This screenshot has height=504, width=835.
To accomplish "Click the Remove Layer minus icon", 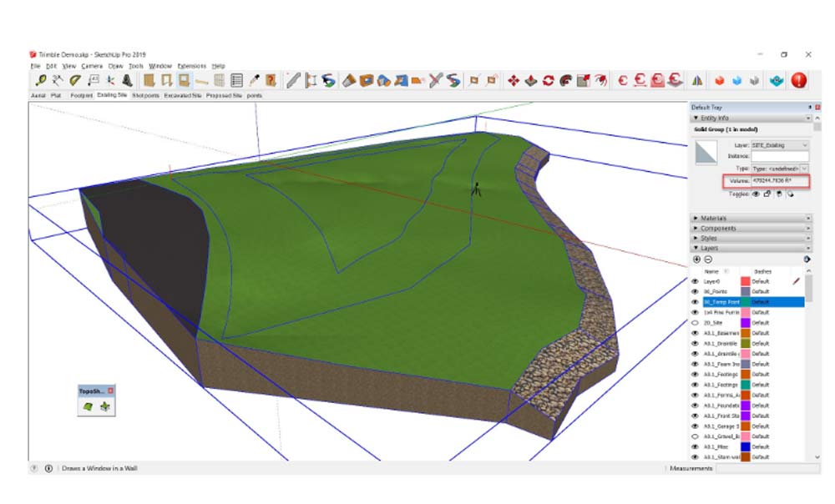I will pos(708,260).
